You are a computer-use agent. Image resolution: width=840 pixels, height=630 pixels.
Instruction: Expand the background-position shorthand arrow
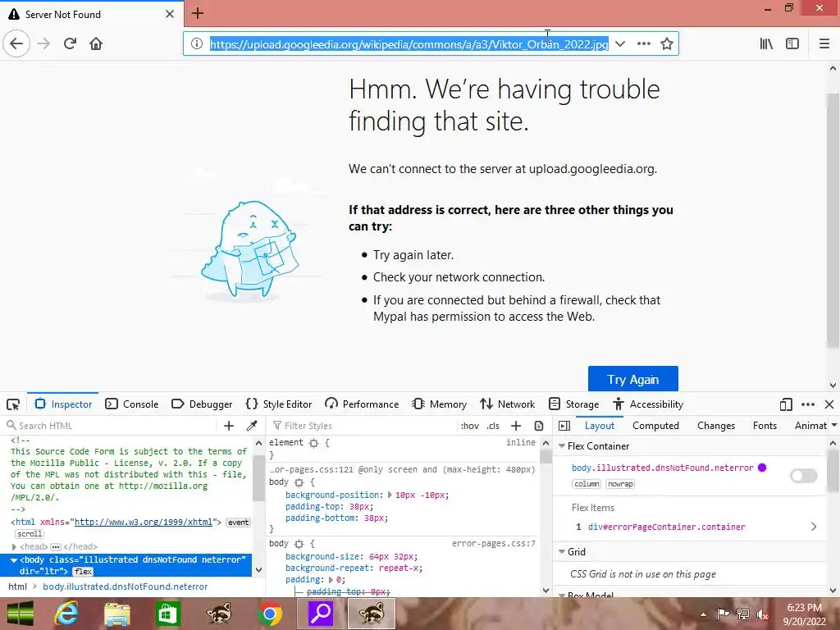(x=390, y=495)
